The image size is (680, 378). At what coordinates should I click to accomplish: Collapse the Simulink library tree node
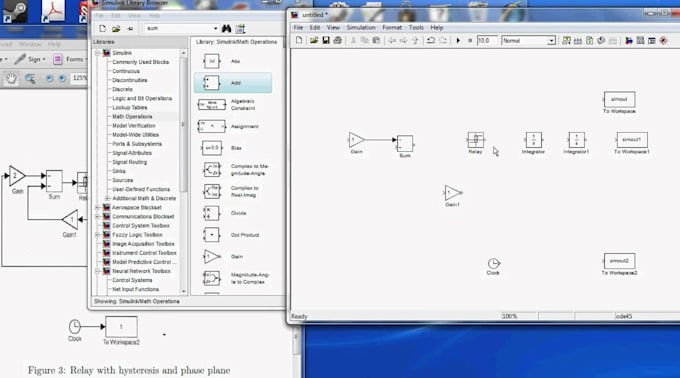pos(98,53)
